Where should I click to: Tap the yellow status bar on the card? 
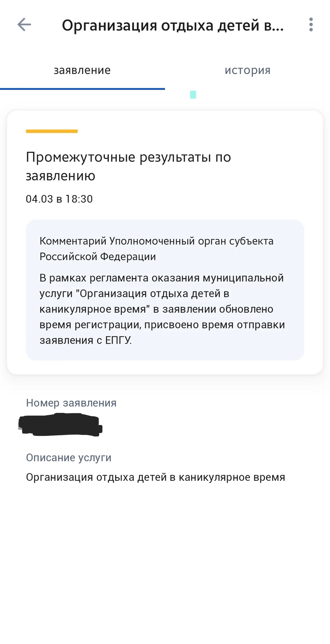click(52, 131)
